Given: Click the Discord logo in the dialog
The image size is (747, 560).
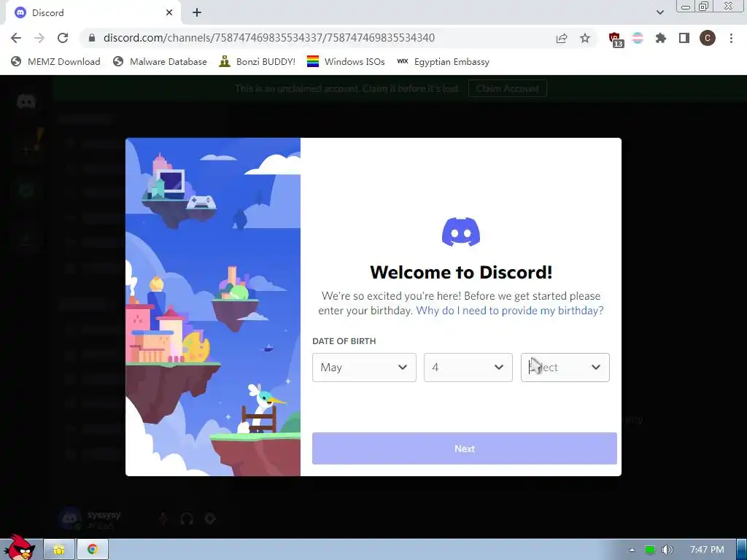Looking at the screenshot, I should (461, 232).
